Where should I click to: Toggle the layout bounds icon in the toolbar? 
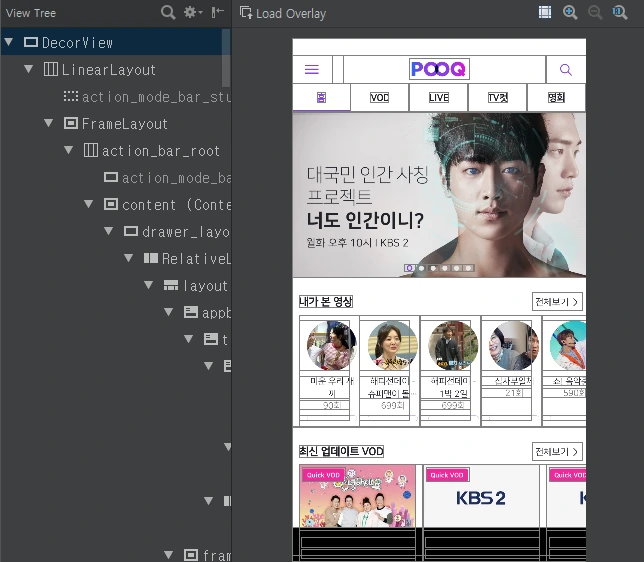click(x=545, y=12)
